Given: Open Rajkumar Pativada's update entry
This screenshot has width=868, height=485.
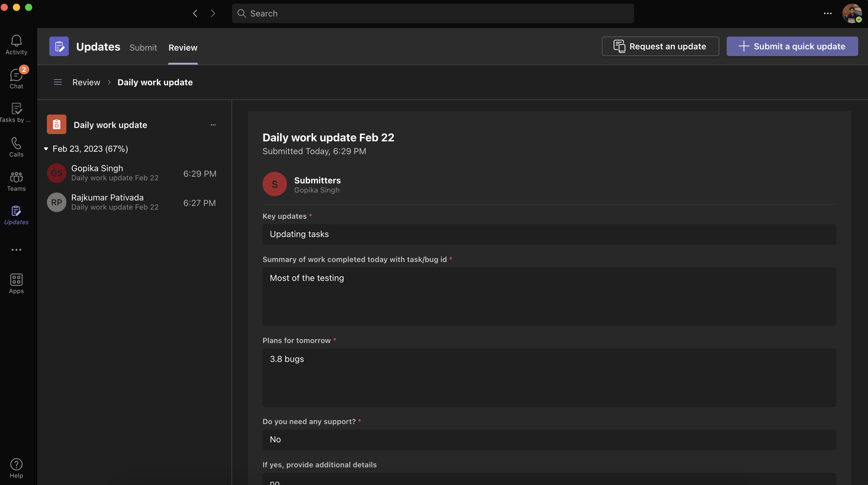Looking at the screenshot, I should coord(131,202).
